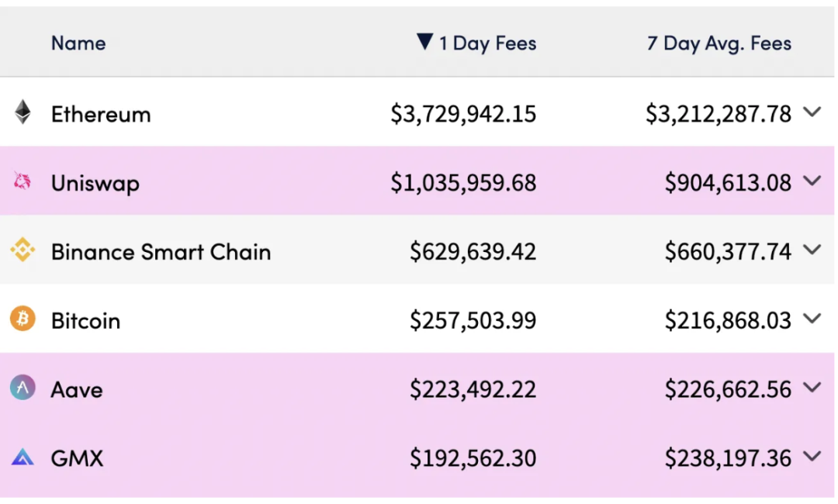Click the sort arrow beside 1 Day Fees
Viewport: 838px width, 504px height.
tap(424, 42)
